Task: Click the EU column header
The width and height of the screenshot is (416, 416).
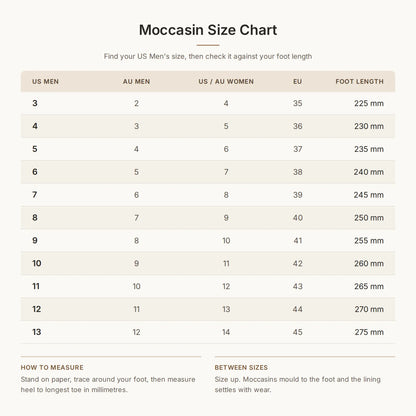Action: 297,81
